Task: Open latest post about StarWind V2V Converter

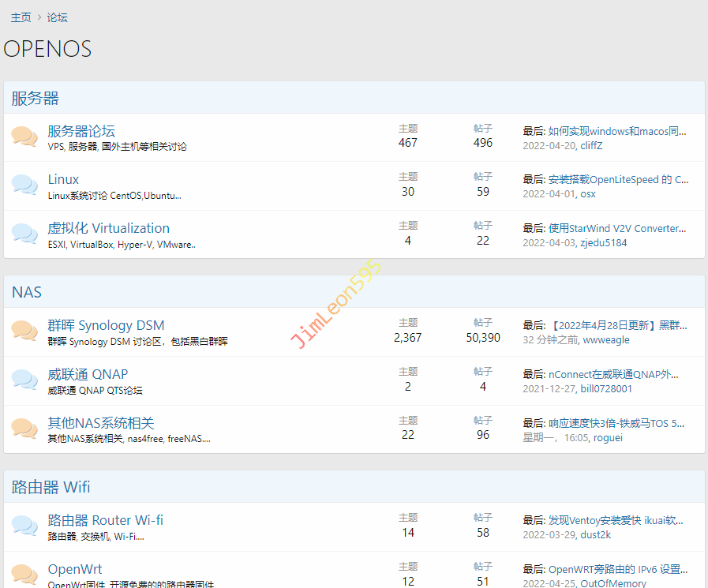Action: 617,228
